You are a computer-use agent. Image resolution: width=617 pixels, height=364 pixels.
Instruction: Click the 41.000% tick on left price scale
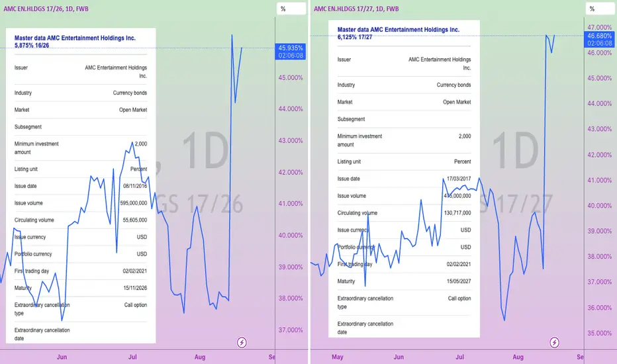point(291,204)
